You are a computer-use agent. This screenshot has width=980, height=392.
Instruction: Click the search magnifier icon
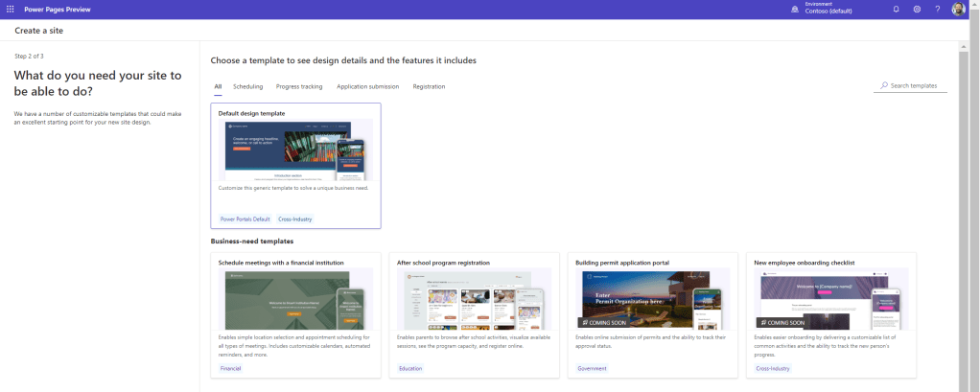point(883,86)
